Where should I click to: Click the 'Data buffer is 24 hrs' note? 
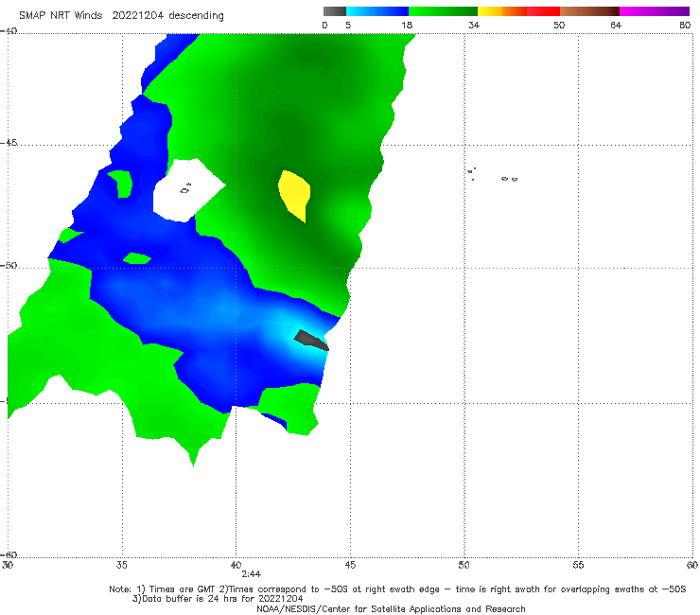click(x=218, y=599)
